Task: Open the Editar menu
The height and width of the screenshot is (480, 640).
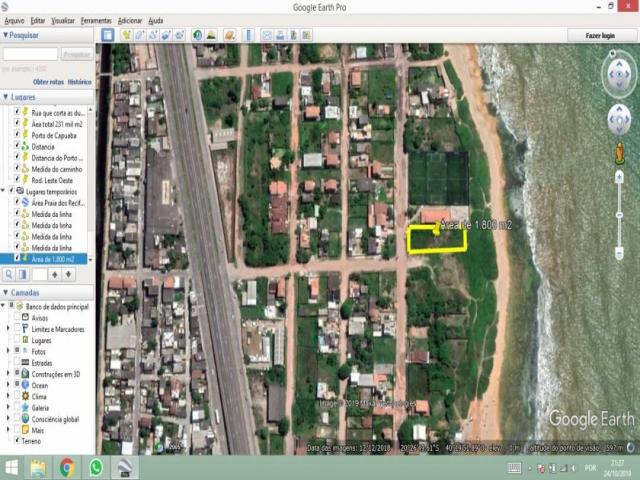Action: click(x=38, y=20)
